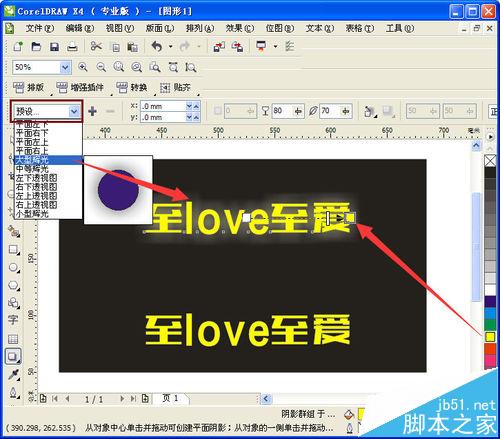Choose 右上透视图 preset option
The image size is (500, 439).
click(48, 205)
